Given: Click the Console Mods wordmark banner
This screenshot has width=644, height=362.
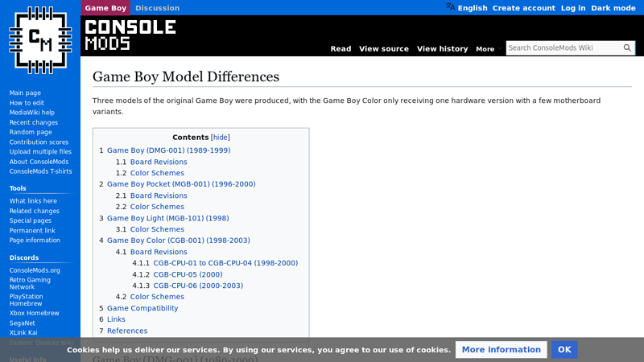Looking at the screenshot, I should pos(130,35).
